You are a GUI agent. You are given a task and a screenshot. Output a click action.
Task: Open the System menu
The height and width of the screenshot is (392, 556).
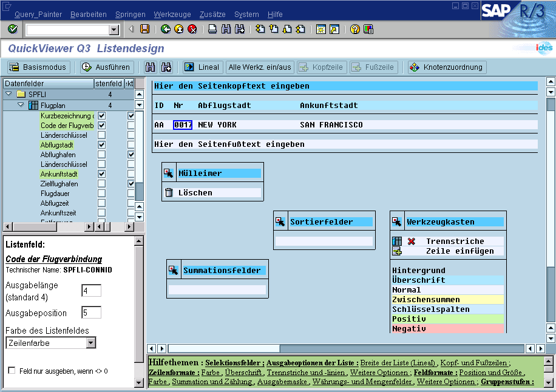pos(246,15)
